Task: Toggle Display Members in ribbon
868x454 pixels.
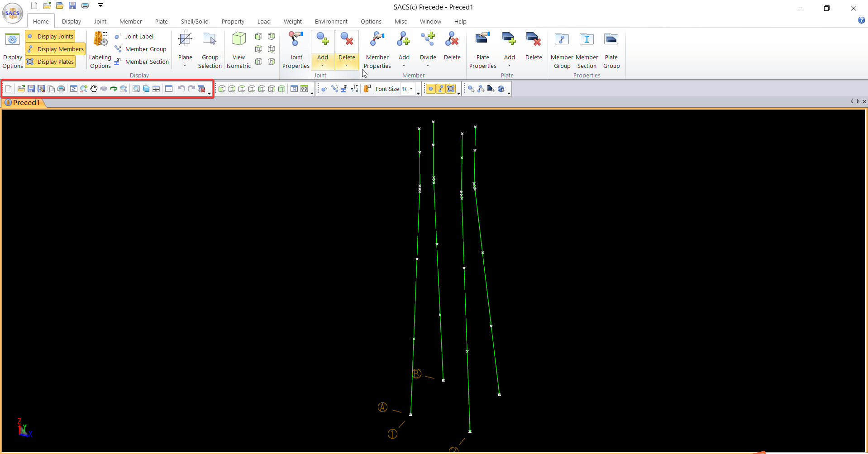Action: tap(55, 49)
